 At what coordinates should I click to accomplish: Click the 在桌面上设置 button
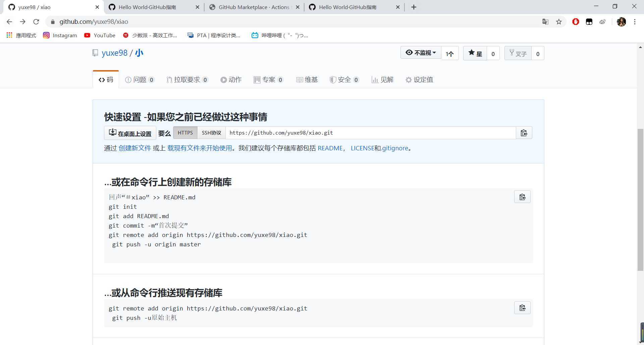pyautogui.click(x=130, y=133)
